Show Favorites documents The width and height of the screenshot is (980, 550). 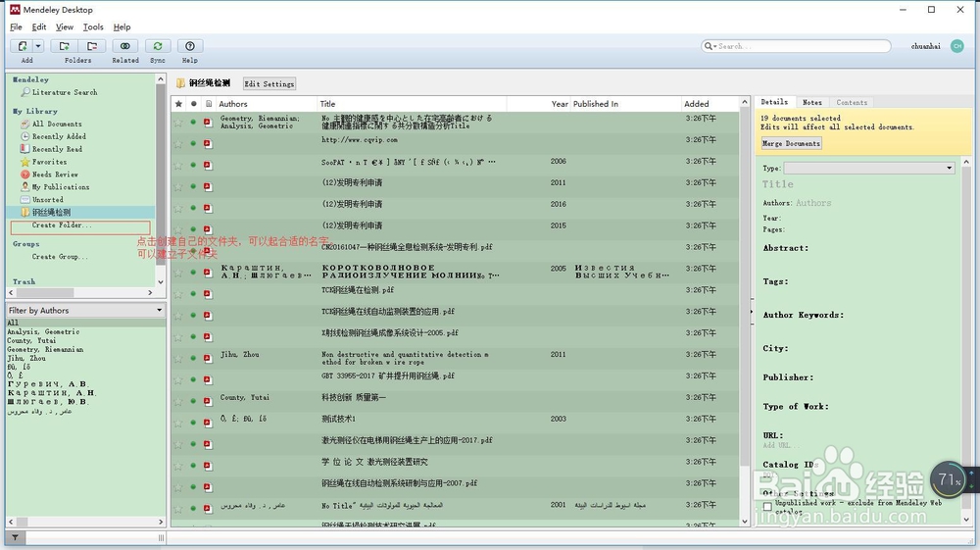coord(49,162)
